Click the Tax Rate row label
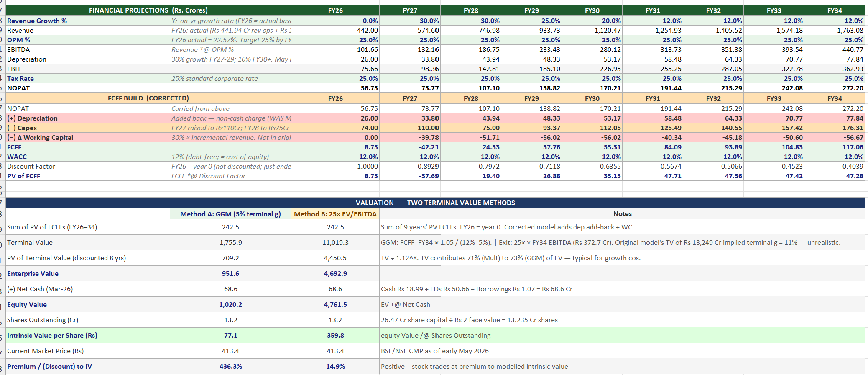Image resolution: width=868 pixels, height=375 pixels. click(x=20, y=78)
